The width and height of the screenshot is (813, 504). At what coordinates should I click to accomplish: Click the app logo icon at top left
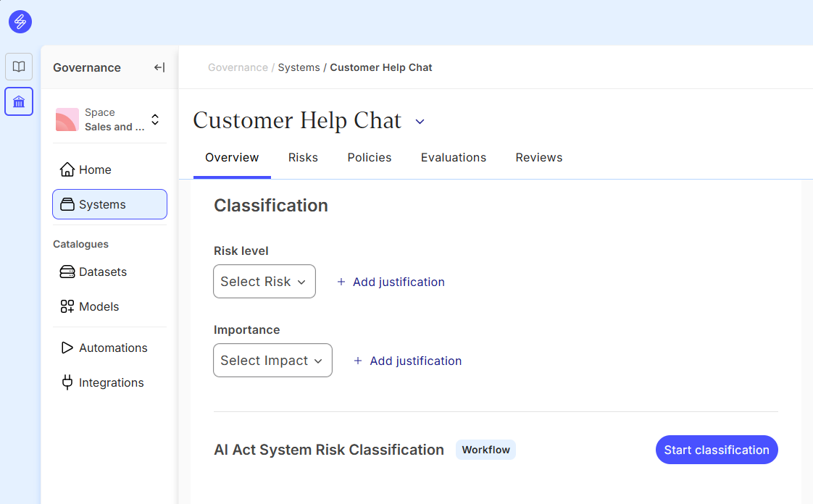[x=20, y=22]
